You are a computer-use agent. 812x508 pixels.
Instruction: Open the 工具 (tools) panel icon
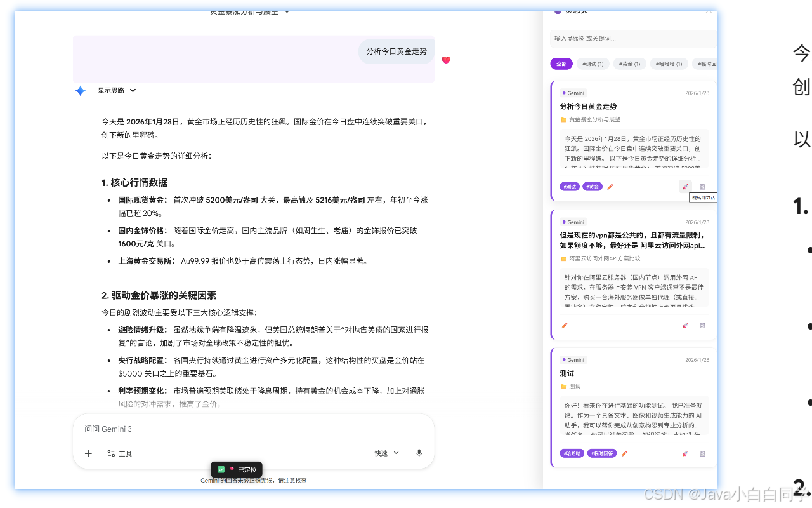[119, 453]
